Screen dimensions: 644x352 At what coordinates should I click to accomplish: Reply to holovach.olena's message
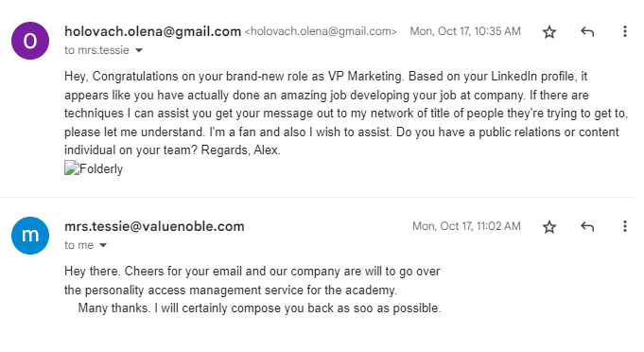[x=587, y=31]
